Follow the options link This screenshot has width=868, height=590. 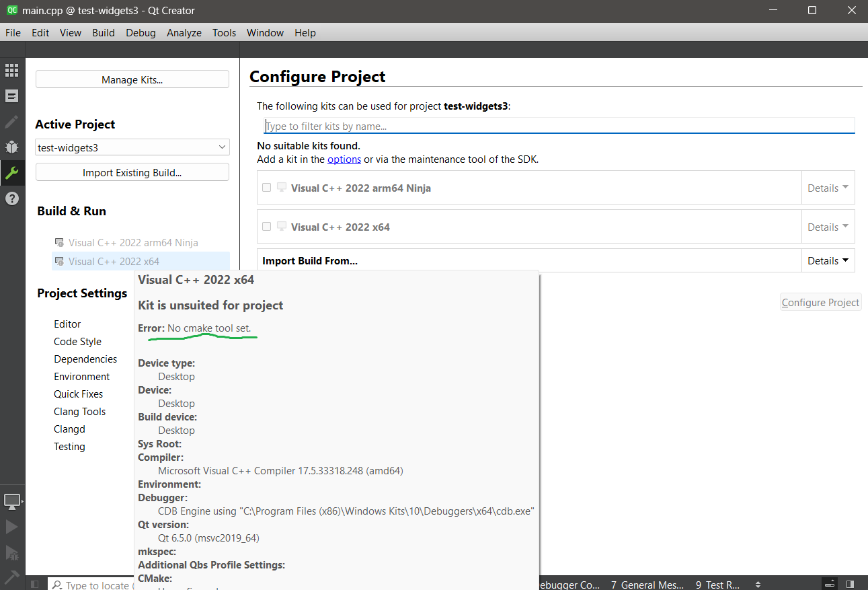point(344,159)
